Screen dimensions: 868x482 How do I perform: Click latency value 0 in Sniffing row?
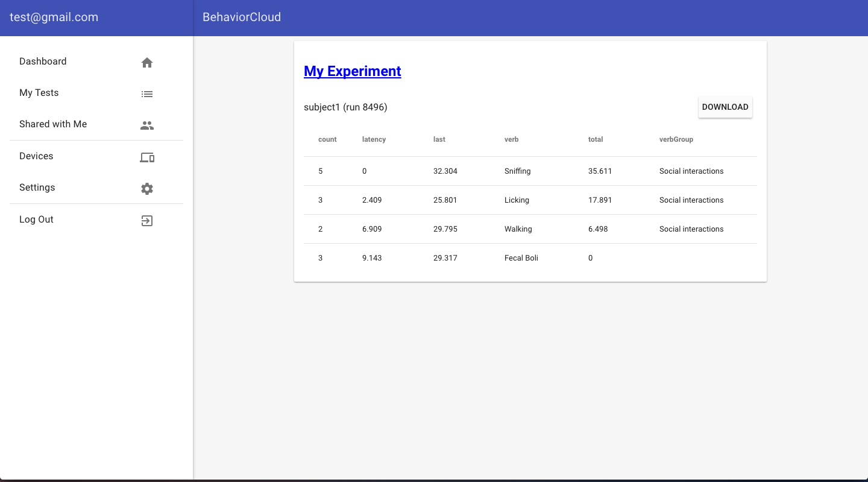tap(365, 171)
